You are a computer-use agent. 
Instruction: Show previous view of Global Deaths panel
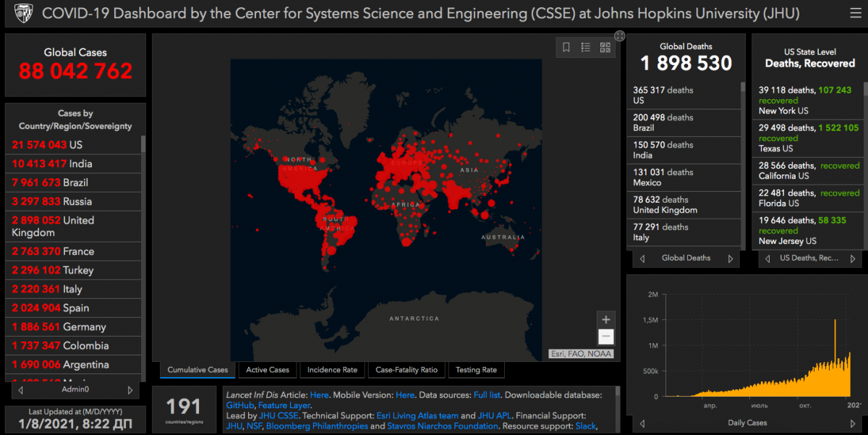644,258
